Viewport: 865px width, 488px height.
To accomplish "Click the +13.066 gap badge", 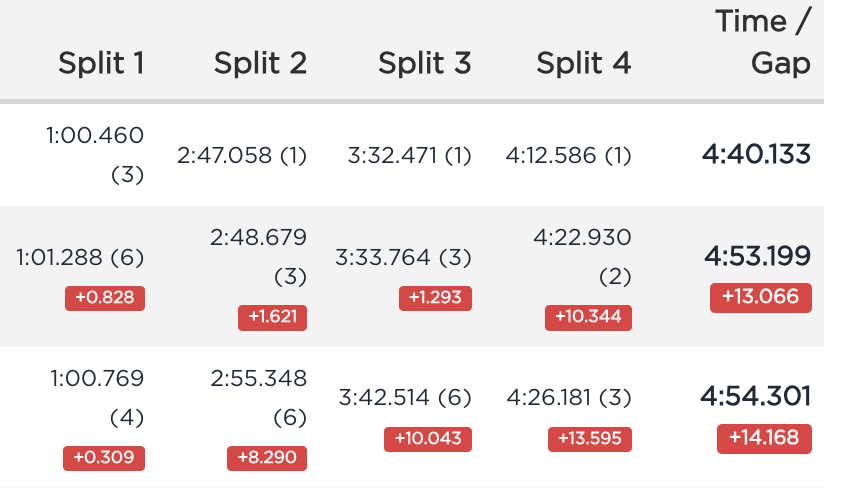I will point(761,297).
